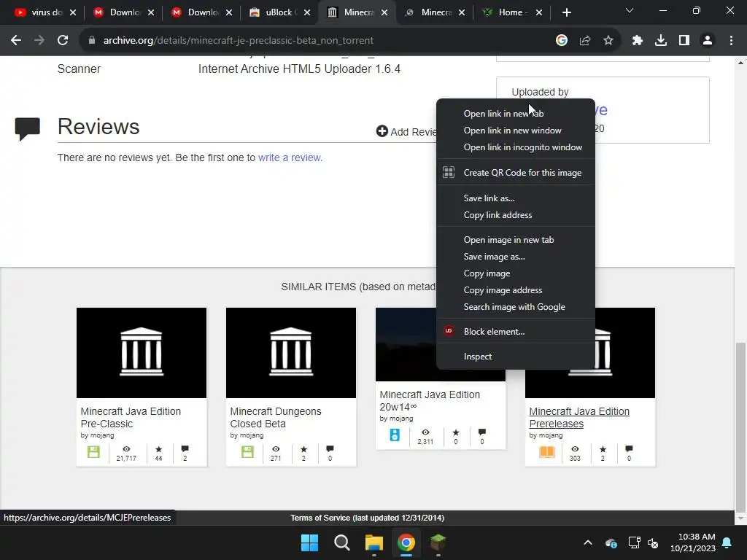Open the Extensions puzzle icon
Viewport: 747px width, 560px height.
coord(638,41)
